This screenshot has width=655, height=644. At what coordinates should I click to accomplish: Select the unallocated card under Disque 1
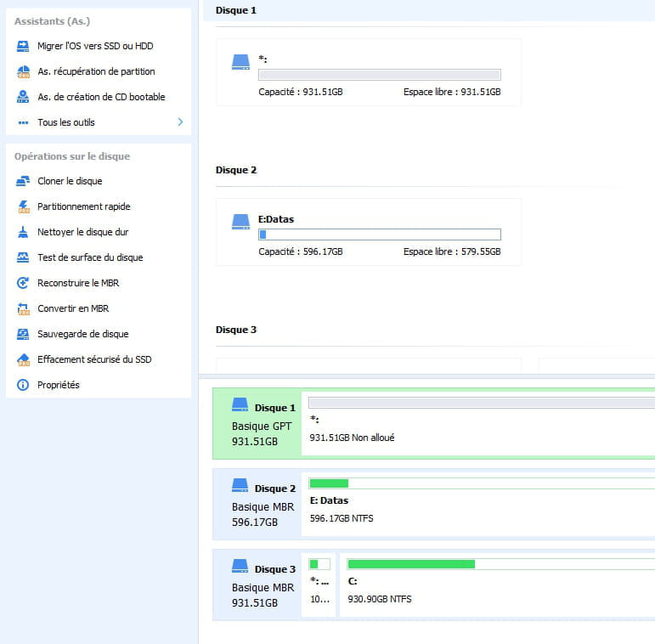368,72
